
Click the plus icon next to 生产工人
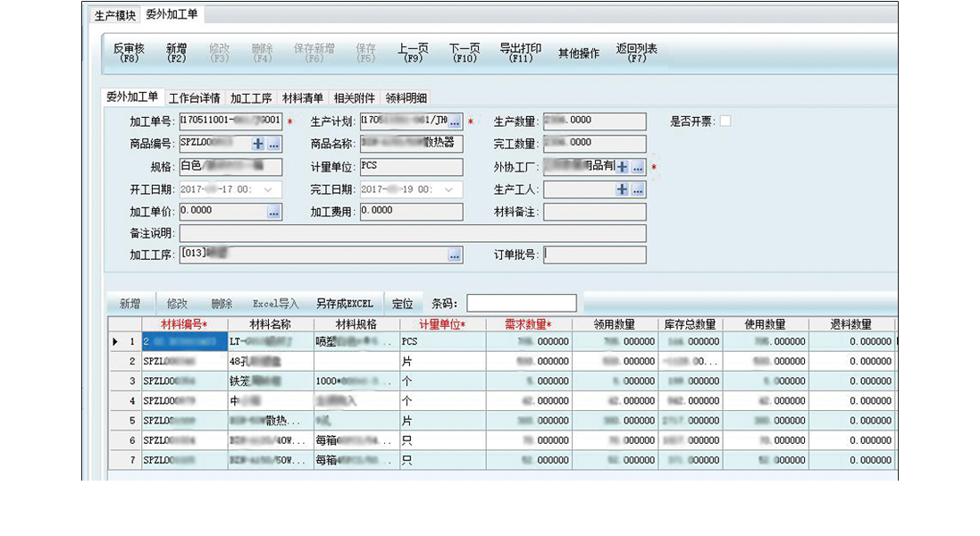pyautogui.click(x=623, y=189)
